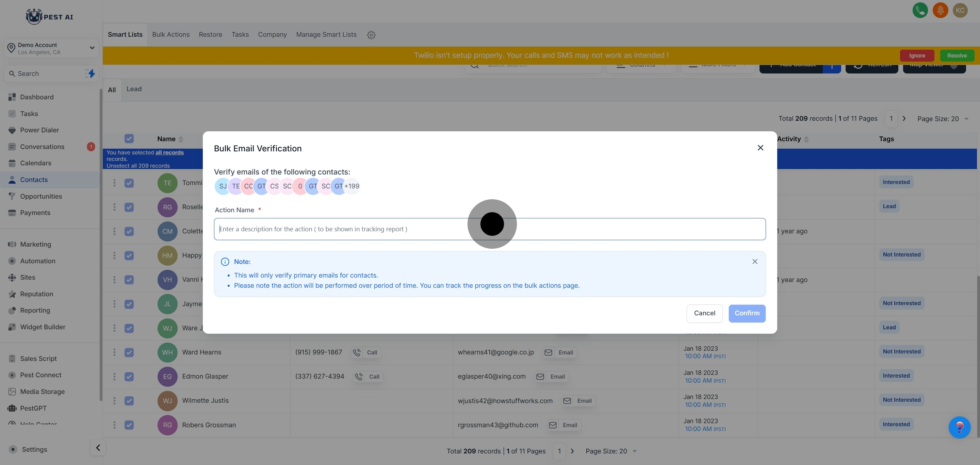Expand the Demo Account switcher dropdown
This screenshot has height=465, width=980.
point(92,48)
